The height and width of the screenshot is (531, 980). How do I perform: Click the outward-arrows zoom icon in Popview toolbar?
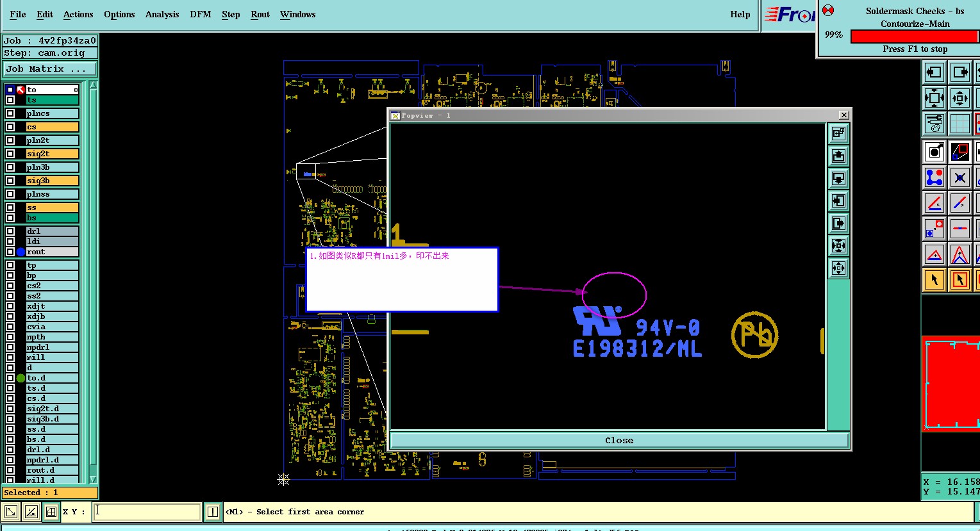click(x=838, y=268)
